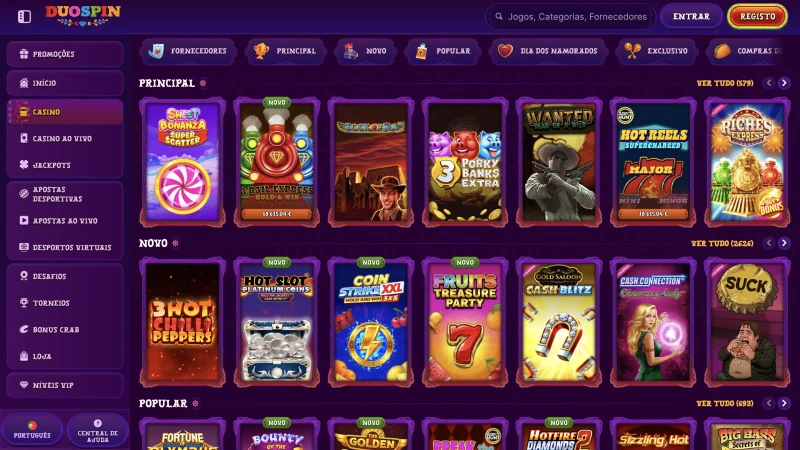This screenshot has height=450, width=800.
Task: Show previous games in the Popular row
Action: pyautogui.click(x=769, y=404)
